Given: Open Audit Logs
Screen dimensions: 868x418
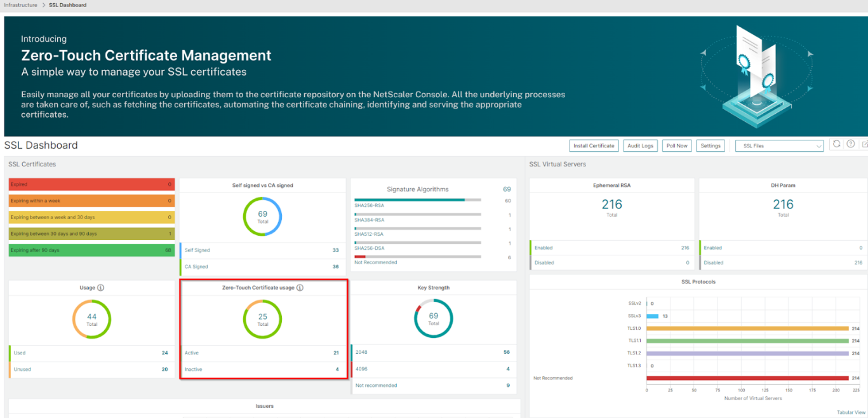Looking at the screenshot, I should [x=640, y=145].
